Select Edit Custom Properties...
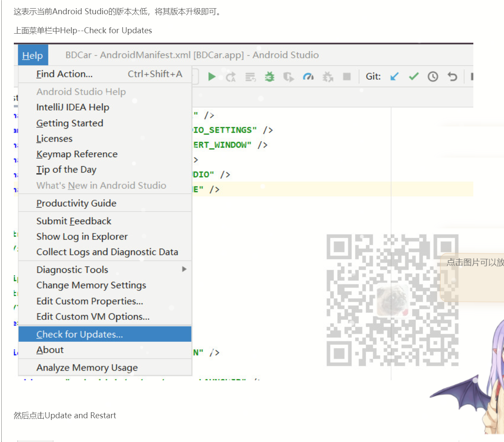This screenshot has width=504, height=442. tap(105, 301)
